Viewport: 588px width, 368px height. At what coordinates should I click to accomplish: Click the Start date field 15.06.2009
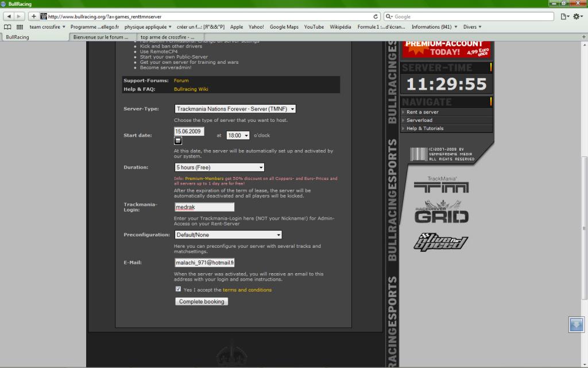tap(189, 132)
